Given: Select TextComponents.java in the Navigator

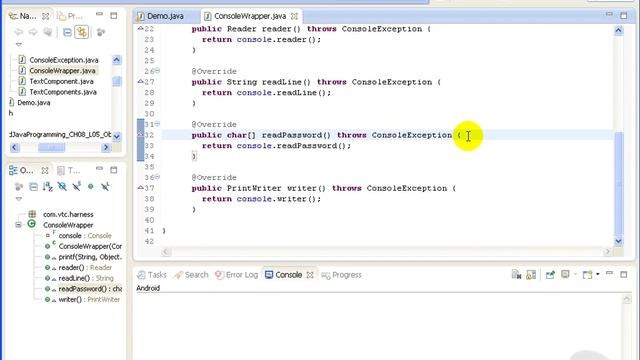Looking at the screenshot, I should pos(63,92).
